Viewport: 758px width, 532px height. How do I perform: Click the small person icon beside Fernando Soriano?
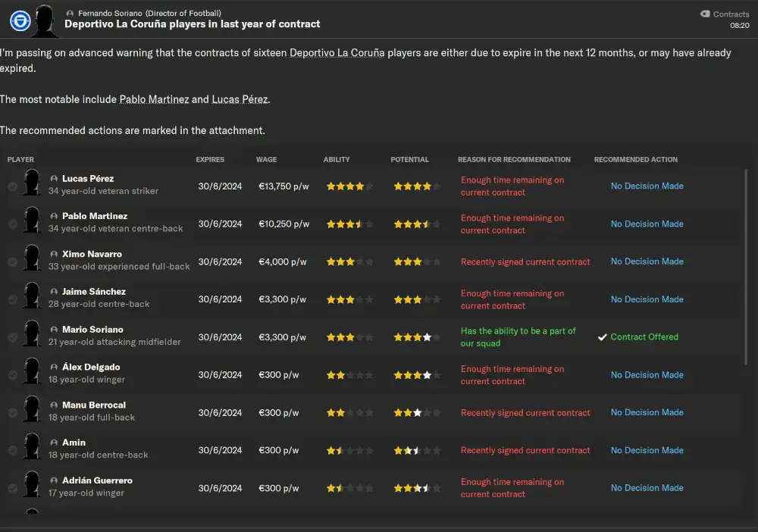(x=70, y=14)
